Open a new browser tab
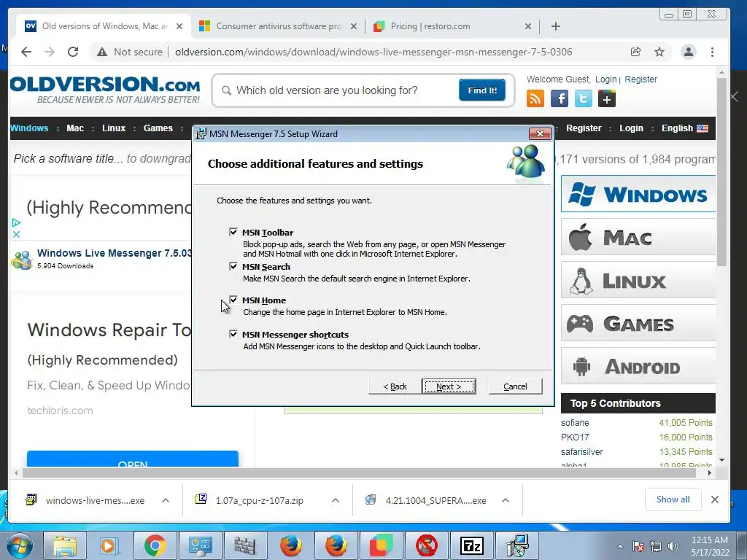 coord(555,26)
